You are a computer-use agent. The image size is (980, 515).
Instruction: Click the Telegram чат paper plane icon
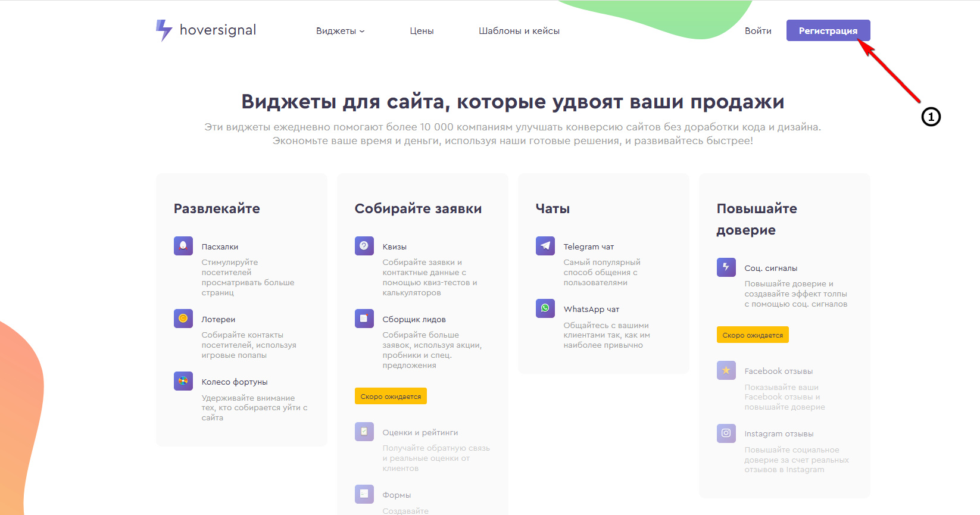(x=545, y=246)
